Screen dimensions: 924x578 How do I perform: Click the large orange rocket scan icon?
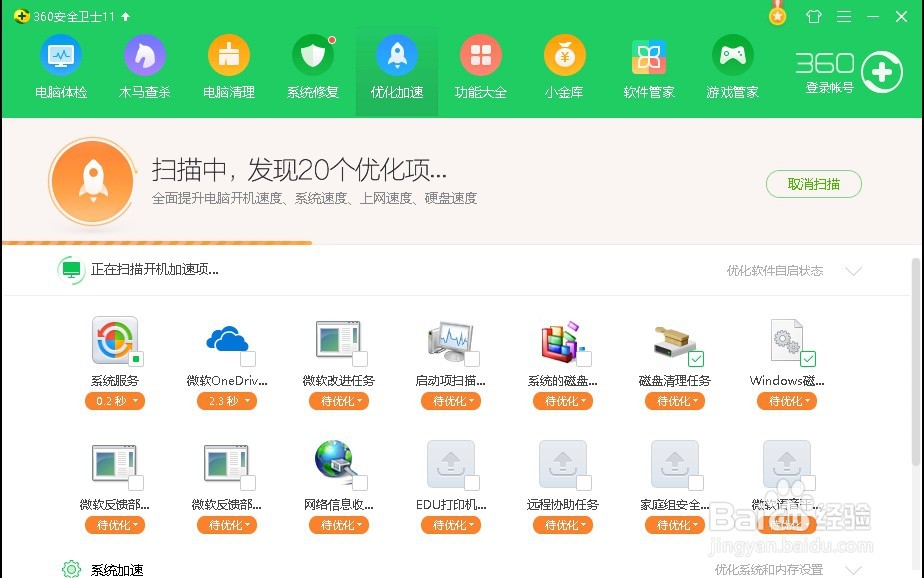[93, 181]
